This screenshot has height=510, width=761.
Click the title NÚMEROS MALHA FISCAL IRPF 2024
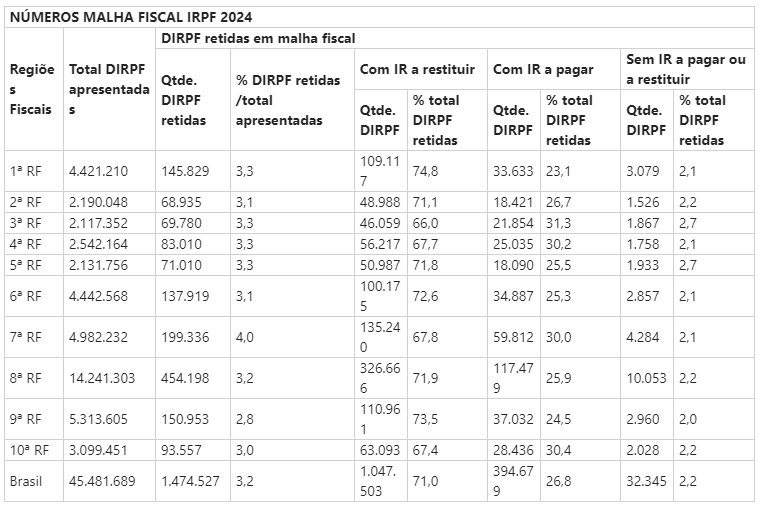(131, 17)
